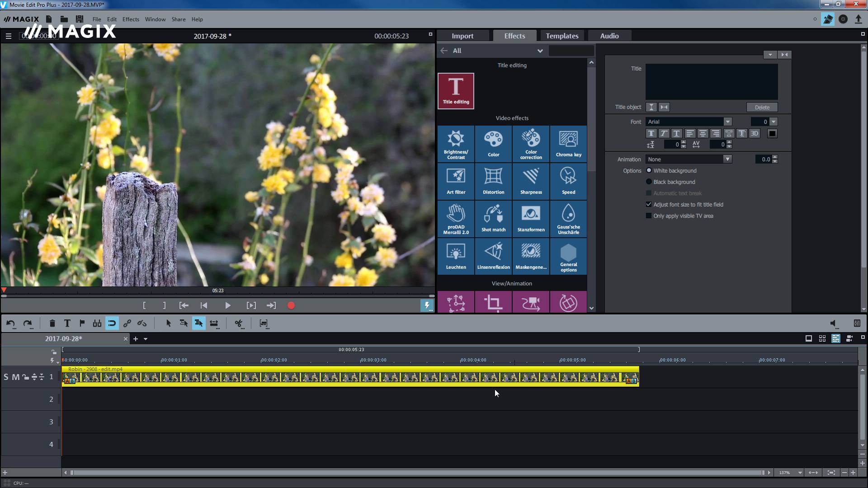Enable White background option
This screenshot has width=868, height=488.
[x=649, y=170]
